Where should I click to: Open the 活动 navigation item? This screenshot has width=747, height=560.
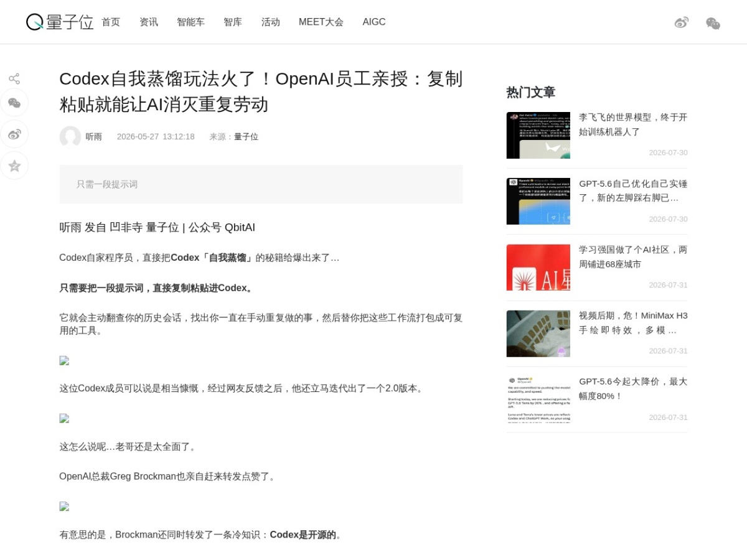click(x=271, y=22)
